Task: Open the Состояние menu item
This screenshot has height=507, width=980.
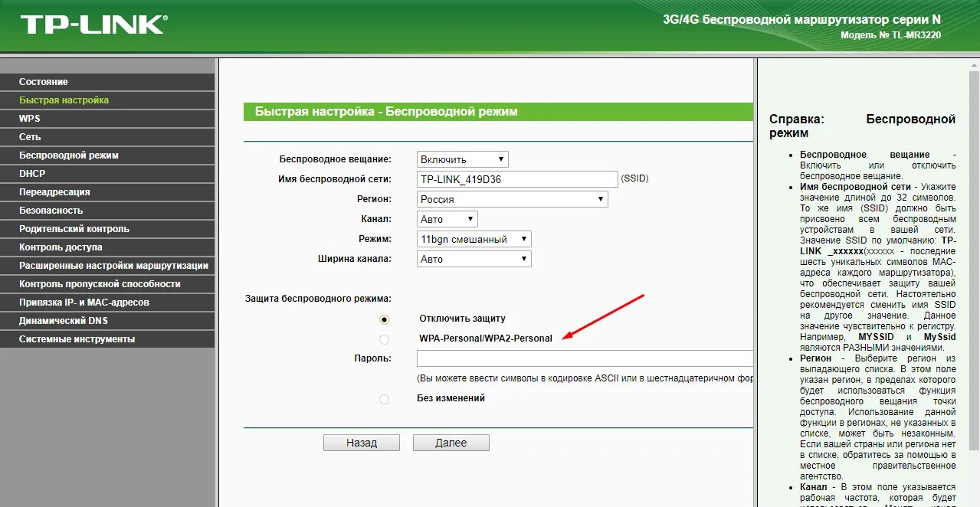Action: (x=107, y=82)
